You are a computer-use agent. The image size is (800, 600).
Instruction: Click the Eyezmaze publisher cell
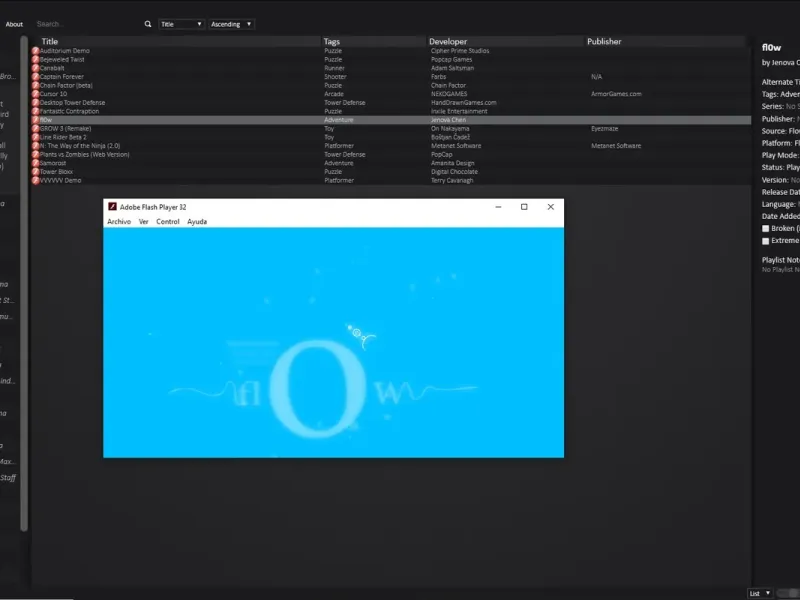tap(605, 129)
